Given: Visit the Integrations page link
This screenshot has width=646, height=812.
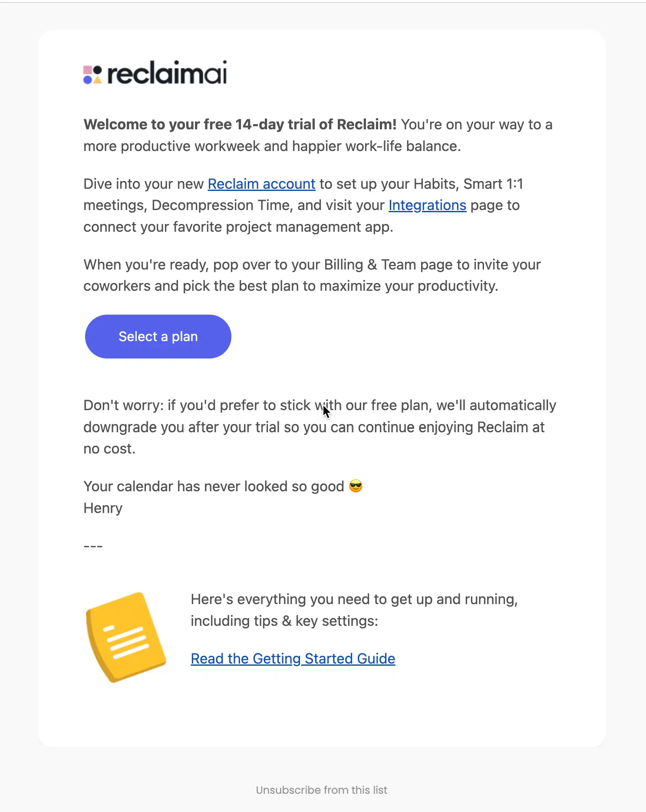Looking at the screenshot, I should [427, 205].
